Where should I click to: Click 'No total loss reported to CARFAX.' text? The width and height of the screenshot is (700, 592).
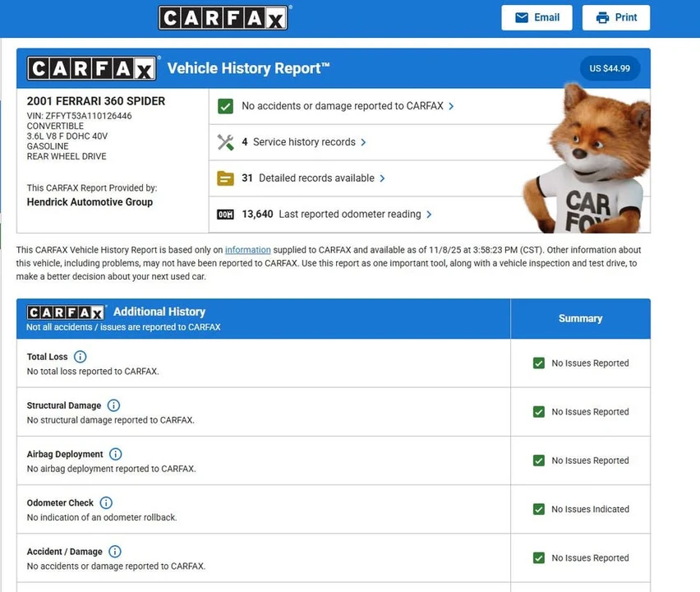pos(93,372)
